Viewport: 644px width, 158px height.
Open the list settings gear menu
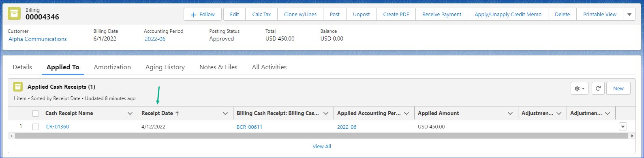[580, 88]
